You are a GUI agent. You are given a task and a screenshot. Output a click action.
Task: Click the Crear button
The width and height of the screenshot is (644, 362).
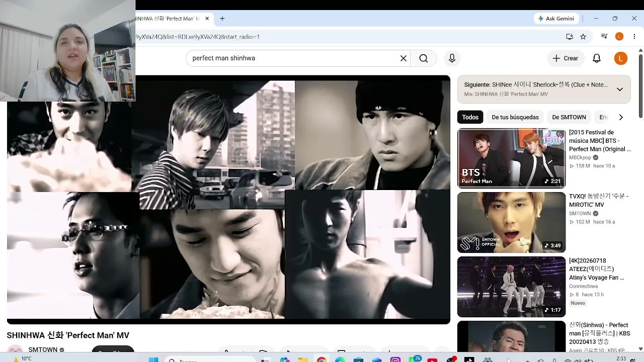566,58
